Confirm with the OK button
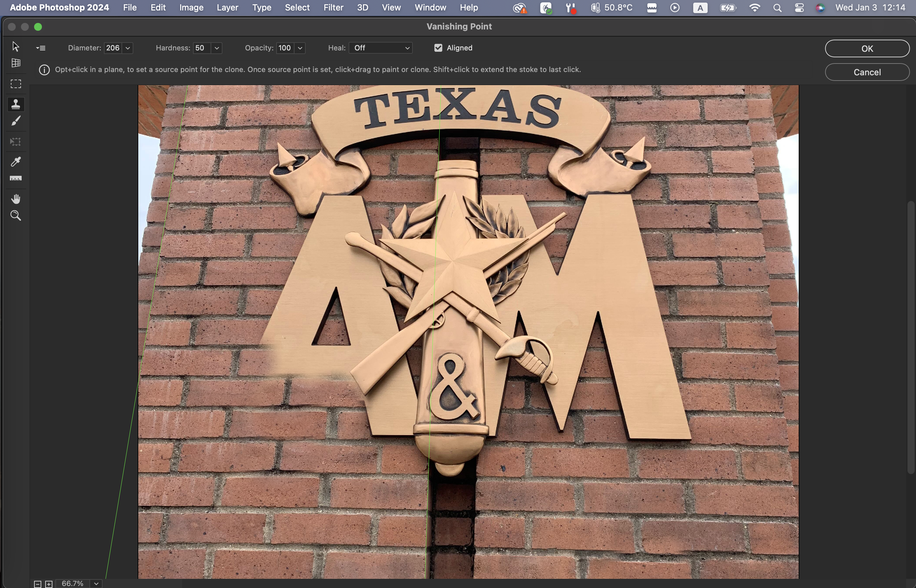This screenshot has height=588, width=916. click(867, 48)
